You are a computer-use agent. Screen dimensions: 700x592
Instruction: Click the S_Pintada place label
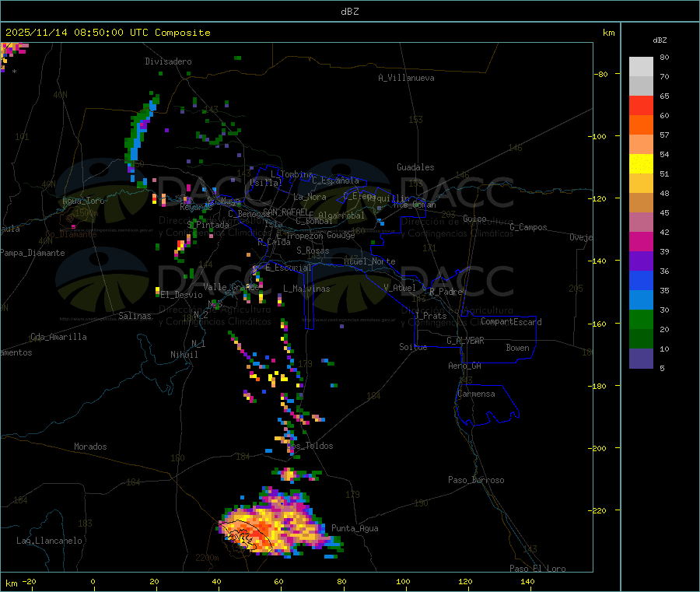click(x=208, y=225)
